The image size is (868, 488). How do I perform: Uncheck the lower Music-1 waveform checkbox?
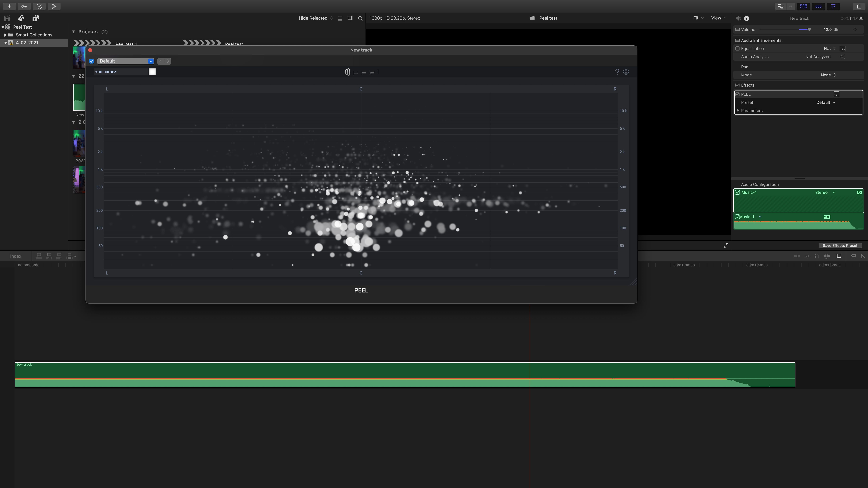click(x=737, y=217)
